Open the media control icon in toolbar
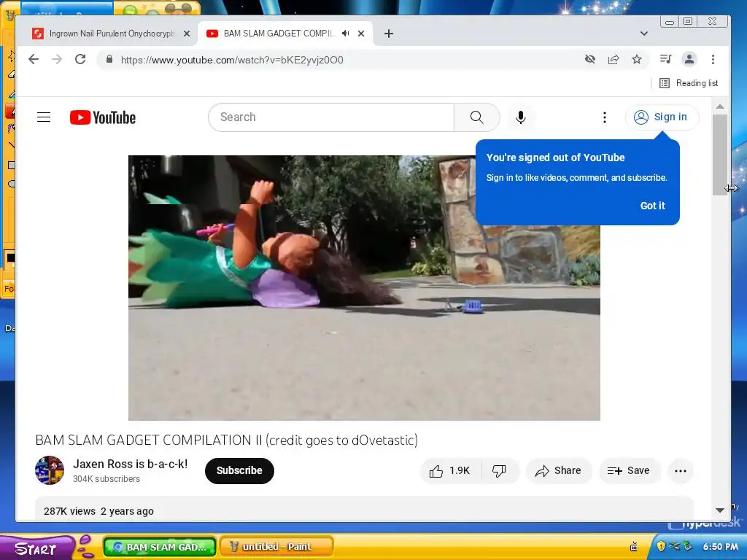747x560 pixels. click(x=665, y=59)
